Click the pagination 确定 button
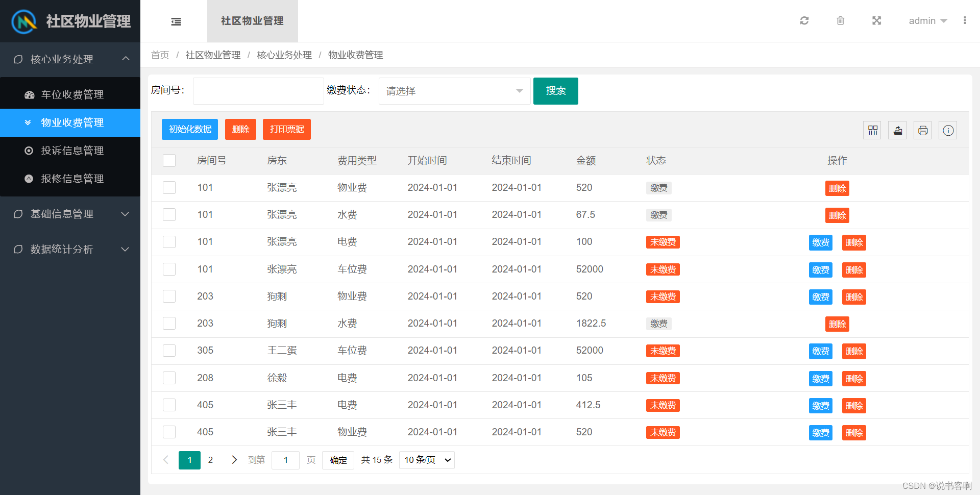Image resolution: width=980 pixels, height=495 pixels. pos(338,460)
